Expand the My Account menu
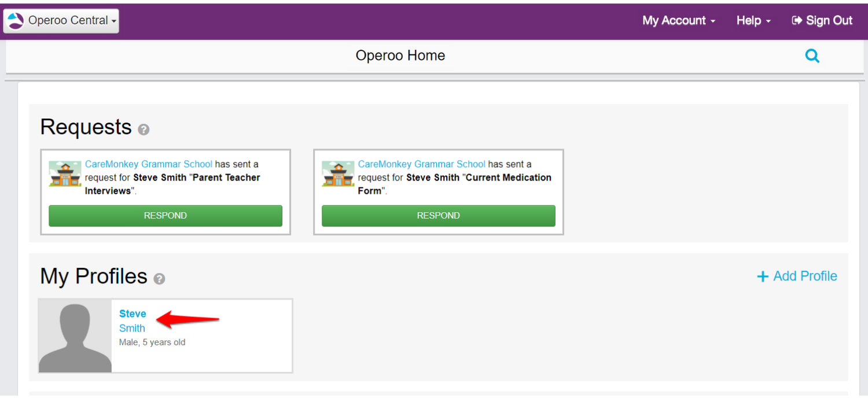Image resolution: width=868 pixels, height=406 pixels. click(x=678, y=20)
